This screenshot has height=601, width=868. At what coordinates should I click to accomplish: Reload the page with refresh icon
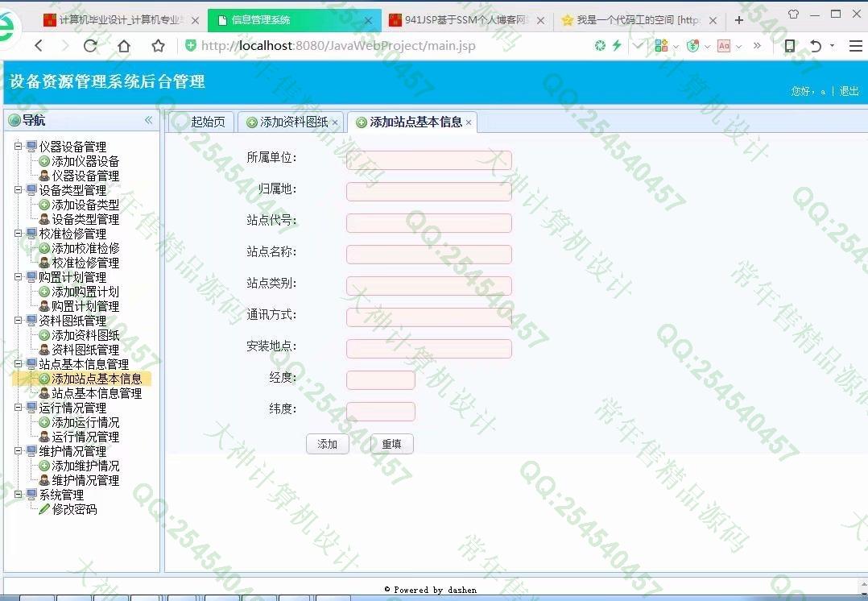(x=90, y=45)
